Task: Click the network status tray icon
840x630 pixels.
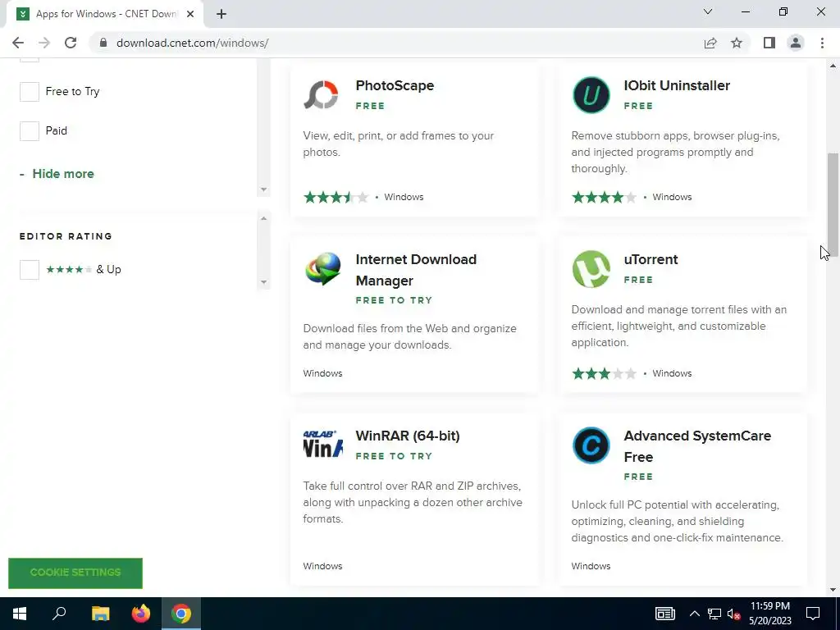Action: tap(714, 614)
